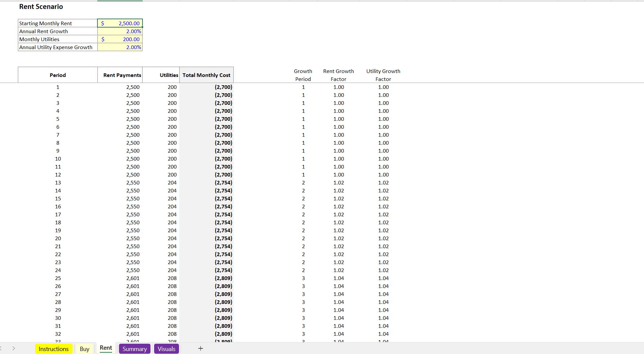Select Rent Growth Factor header cell
The image size is (644, 354).
[338, 75]
